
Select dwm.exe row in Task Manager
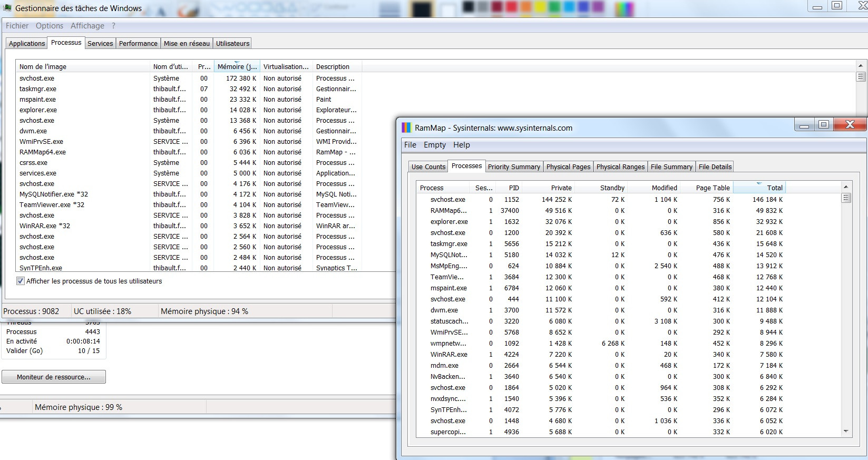[189, 131]
